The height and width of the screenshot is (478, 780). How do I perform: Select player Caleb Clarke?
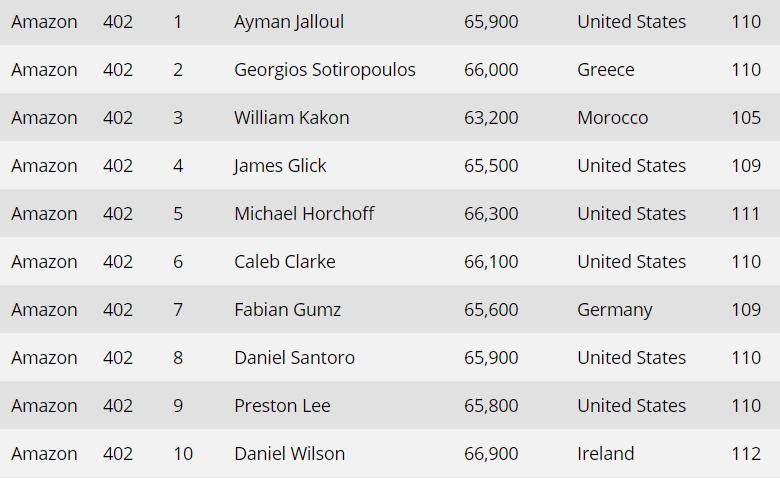(285, 262)
